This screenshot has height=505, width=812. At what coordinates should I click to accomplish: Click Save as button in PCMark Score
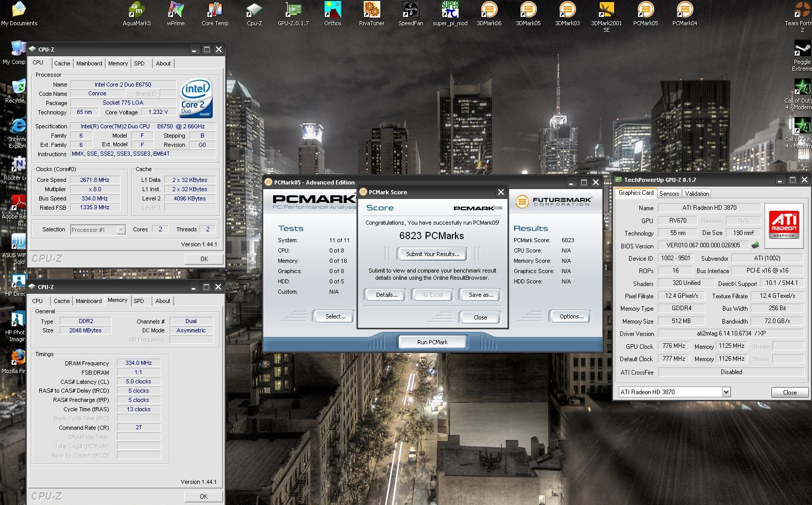481,295
